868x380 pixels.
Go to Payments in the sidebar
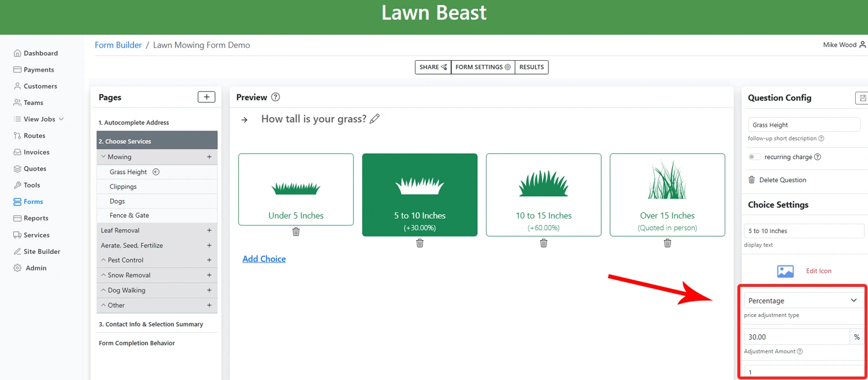[x=34, y=69]
